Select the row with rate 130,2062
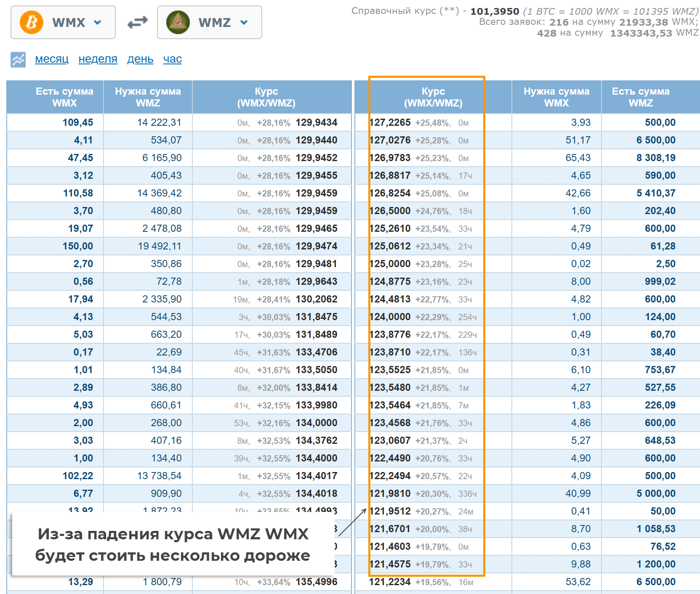The height and width of the screenshot is (594, 700). pyautogui.click(x=316, y=300)
